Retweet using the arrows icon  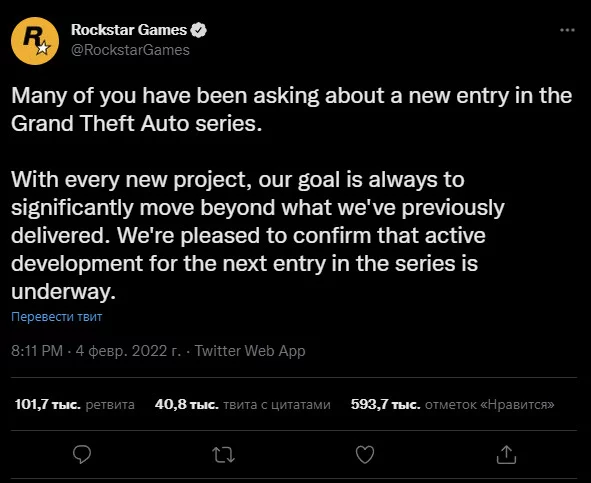(x=224, y=454)
